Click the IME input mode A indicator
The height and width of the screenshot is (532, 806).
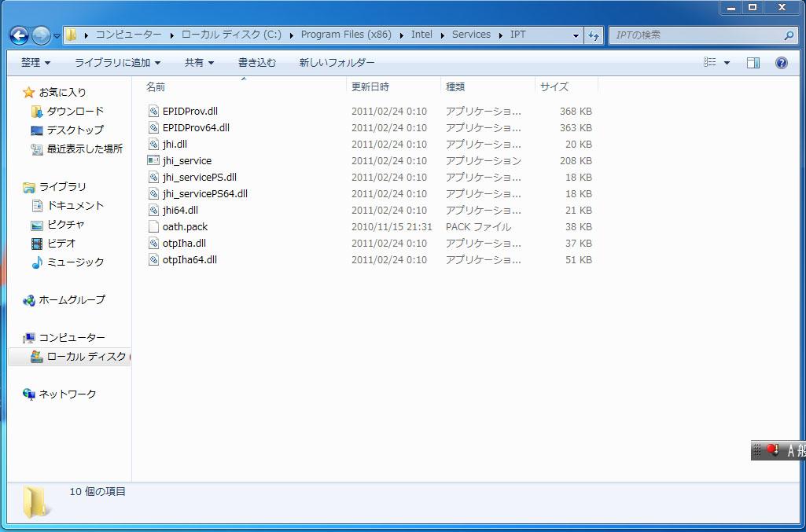(x=791, y=451)
